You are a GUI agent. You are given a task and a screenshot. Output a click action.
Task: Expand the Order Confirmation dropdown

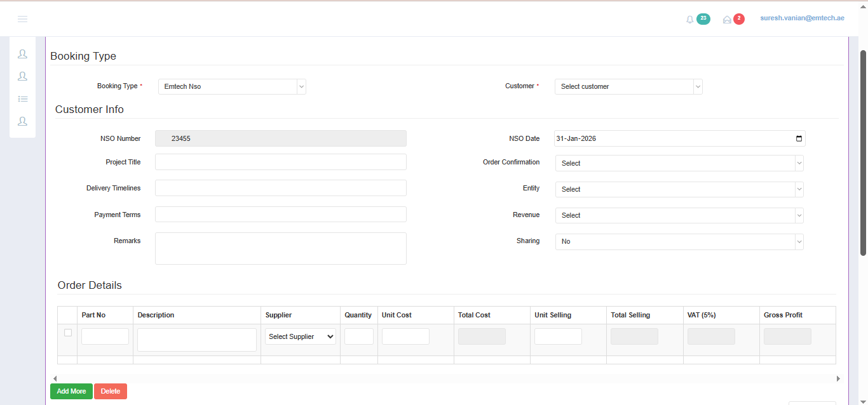coord(679,163)
